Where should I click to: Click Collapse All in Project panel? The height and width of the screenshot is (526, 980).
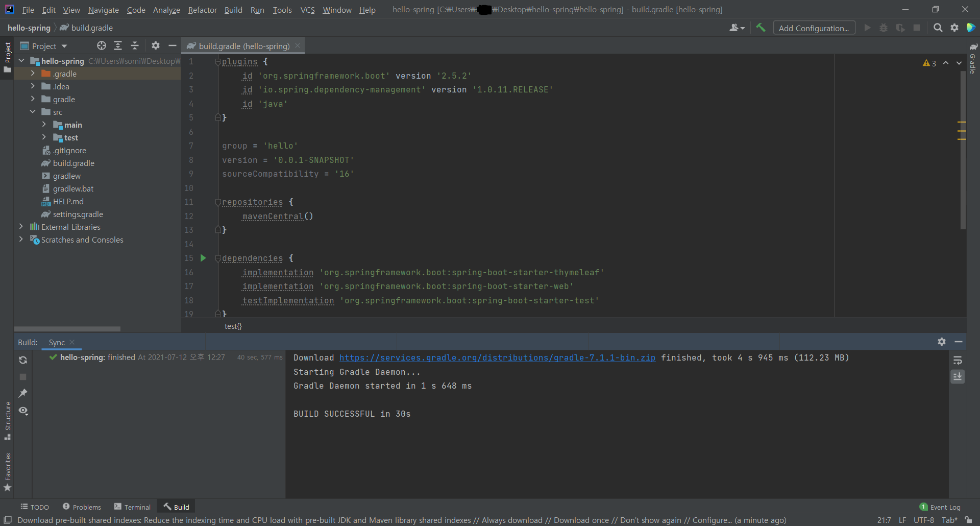[135, 45]
